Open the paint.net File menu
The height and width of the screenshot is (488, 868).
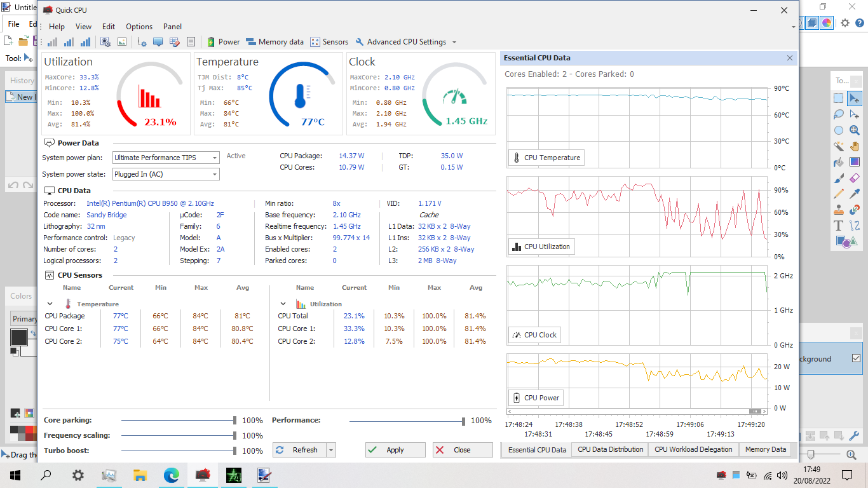(13, 24)
